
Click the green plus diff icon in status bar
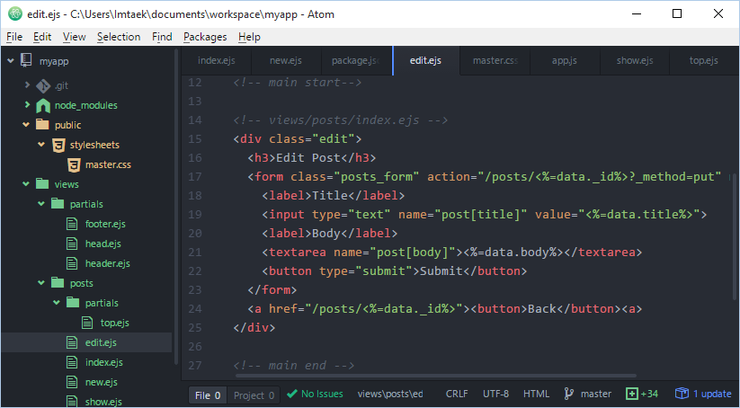pyautogui.click(x=631, y=394)
